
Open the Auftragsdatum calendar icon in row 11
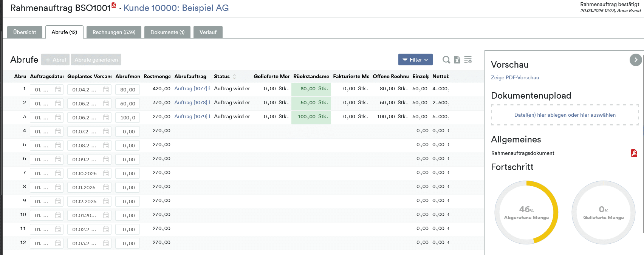(x=58, y=229)
